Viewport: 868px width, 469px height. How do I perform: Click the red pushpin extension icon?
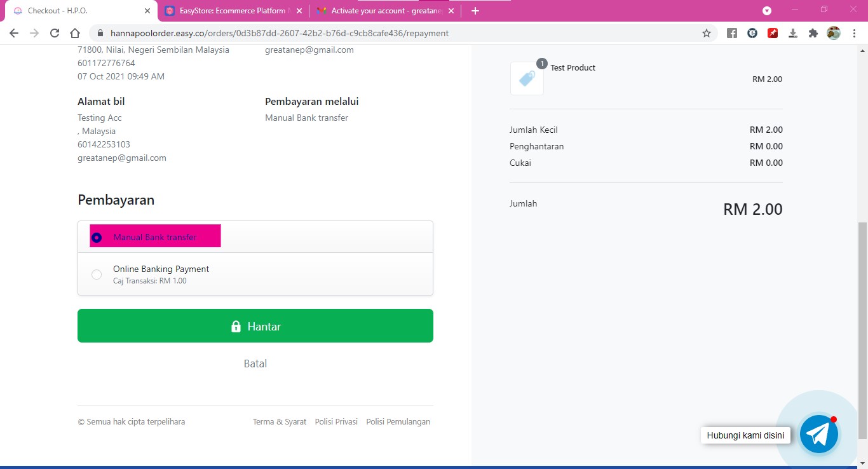pos(773,33)
